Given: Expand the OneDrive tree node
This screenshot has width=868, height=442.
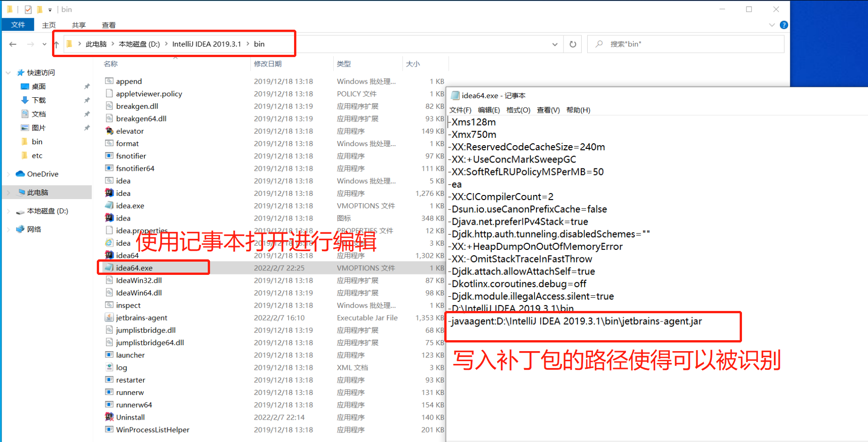Looking at the screenshot, I should (x=8, y=174).
